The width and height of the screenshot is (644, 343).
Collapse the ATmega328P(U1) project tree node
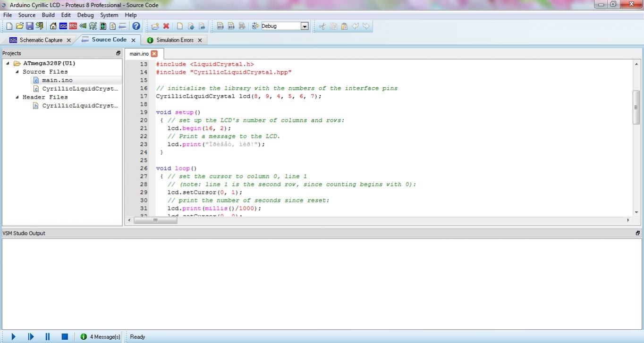(x=8, y=63)
